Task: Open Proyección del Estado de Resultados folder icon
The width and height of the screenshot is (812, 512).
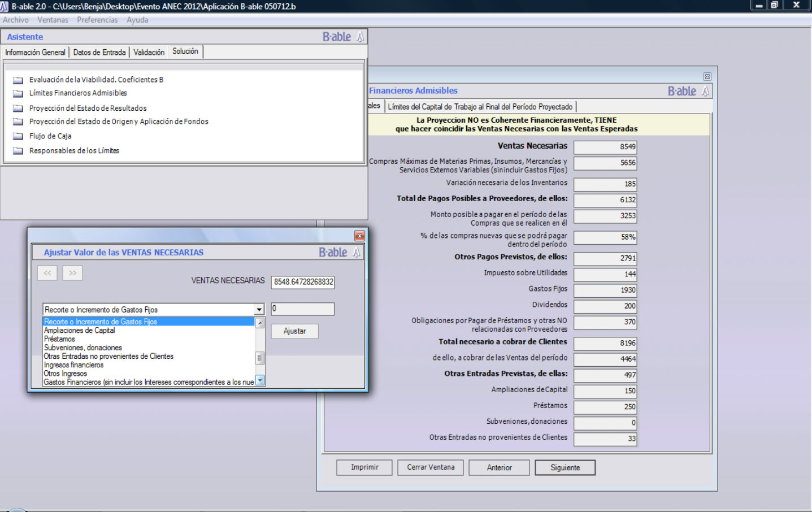Action: click(x=18, y=109)
